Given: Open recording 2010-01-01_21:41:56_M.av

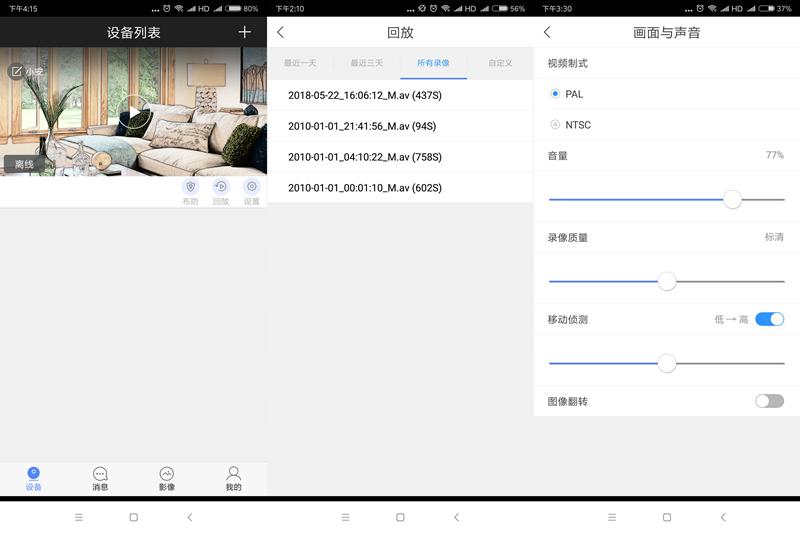Looking at the screenshot, I should 400,126.
